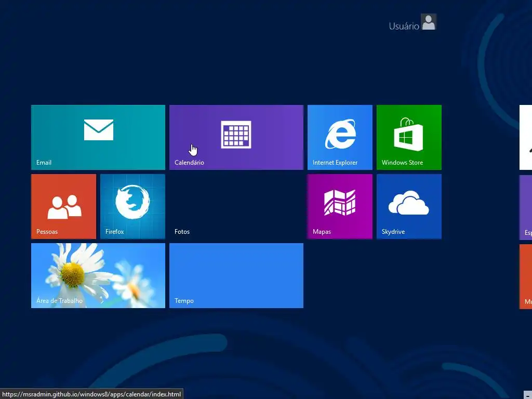Viewport: 532px width, 399px height.
Task: Open the Pessoas people tile
Action: click(63, 206)
